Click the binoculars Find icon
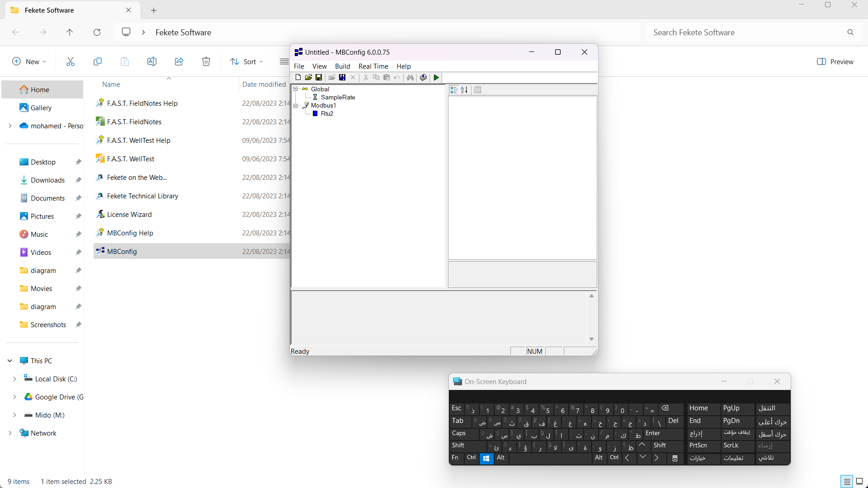This screenshot has height=488, width=868. point(410,77)
